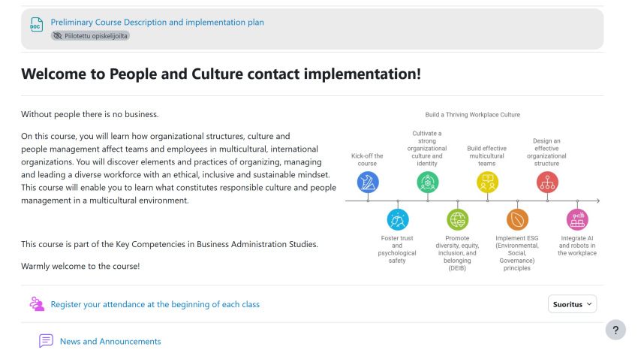Click the yellow multicultural teams icon
The image size is (644, 356).
[x=487, y=182]
